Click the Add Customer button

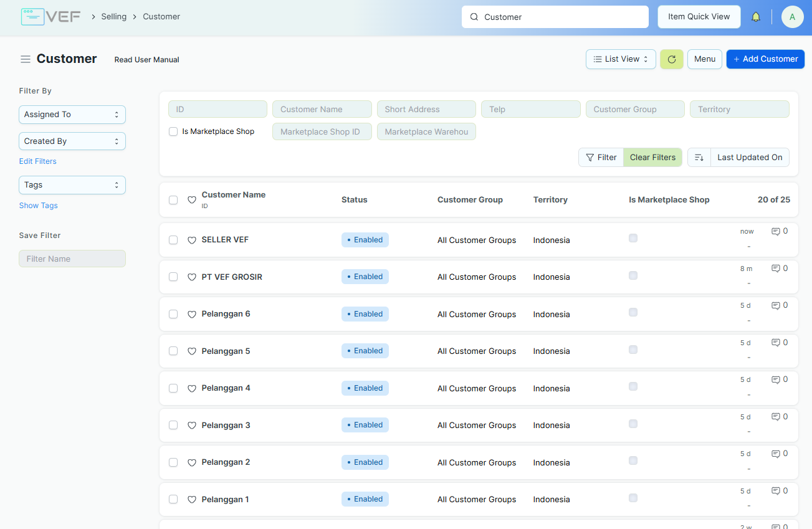(765, 59)
